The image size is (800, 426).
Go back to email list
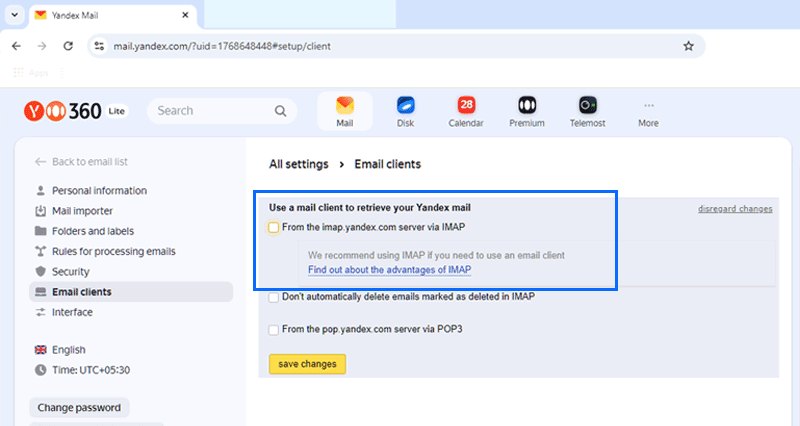tap(82, 162)
